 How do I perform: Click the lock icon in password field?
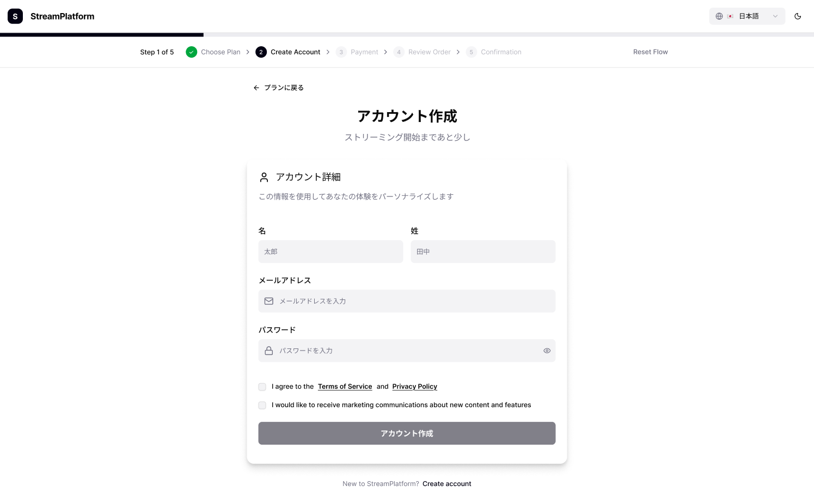point(269,351)
